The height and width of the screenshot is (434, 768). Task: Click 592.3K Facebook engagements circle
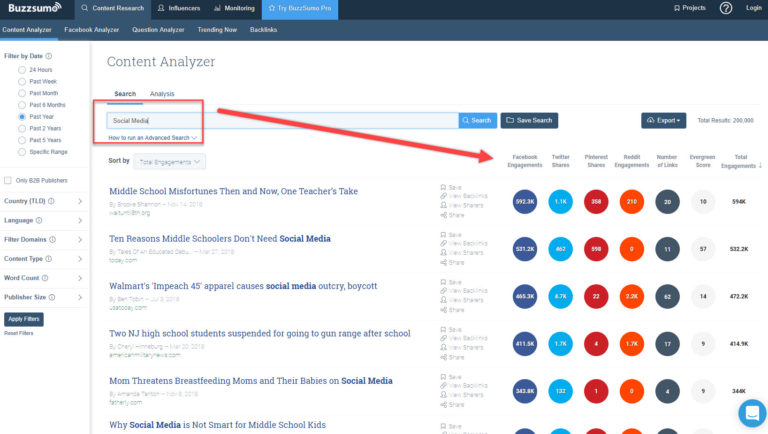coord(525,202)
